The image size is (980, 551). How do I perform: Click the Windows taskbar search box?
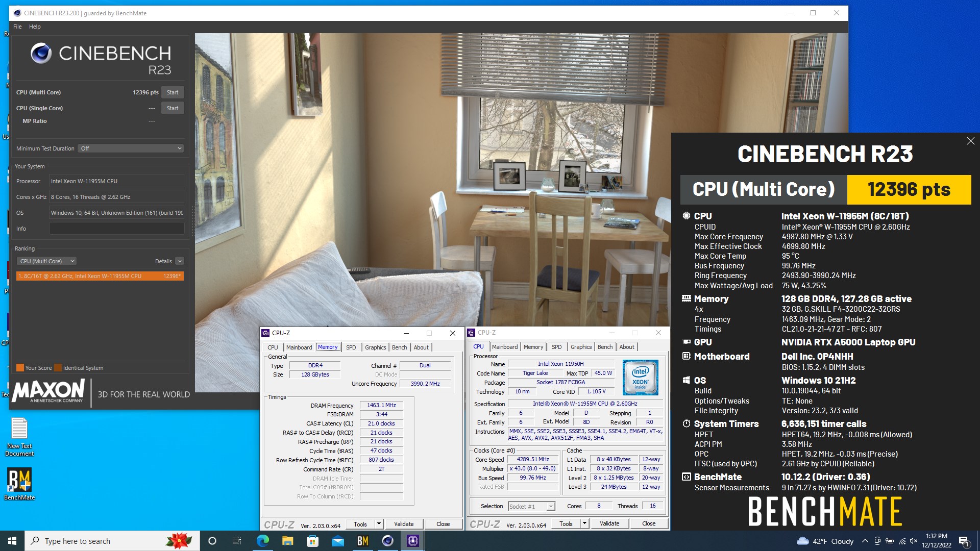point(112,541)
